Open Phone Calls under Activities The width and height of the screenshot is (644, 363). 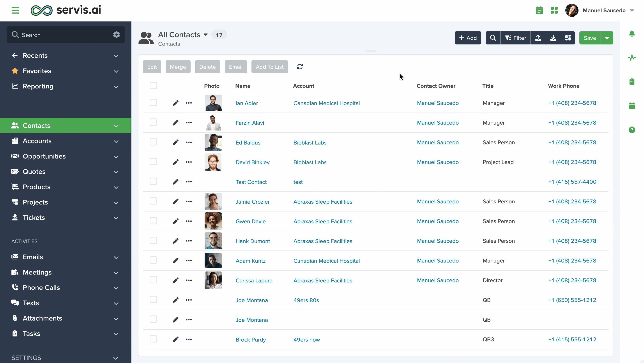coord(41,287)
